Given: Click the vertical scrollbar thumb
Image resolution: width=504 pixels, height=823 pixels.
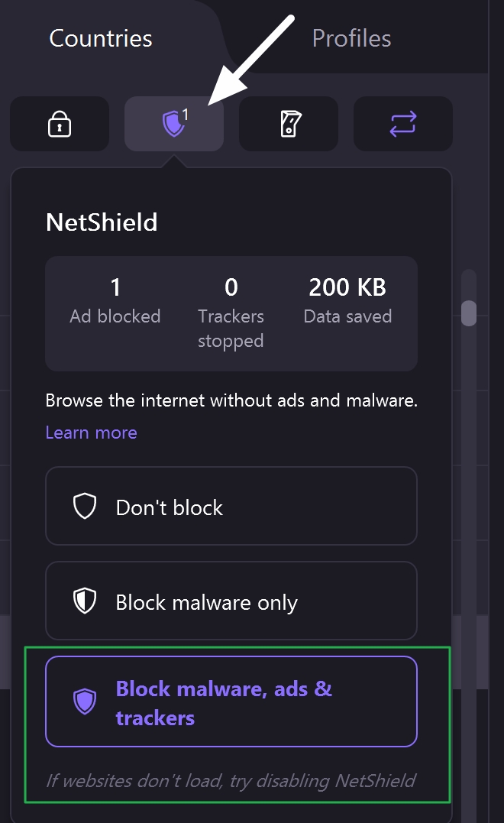Looking at the screenshot, I should point(469,313).
